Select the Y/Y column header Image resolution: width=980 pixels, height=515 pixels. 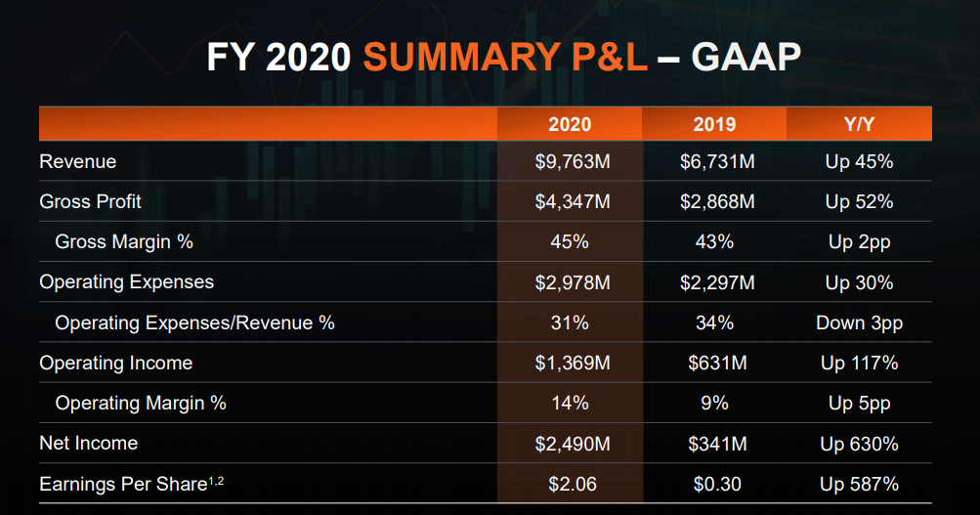pos(859,124)
